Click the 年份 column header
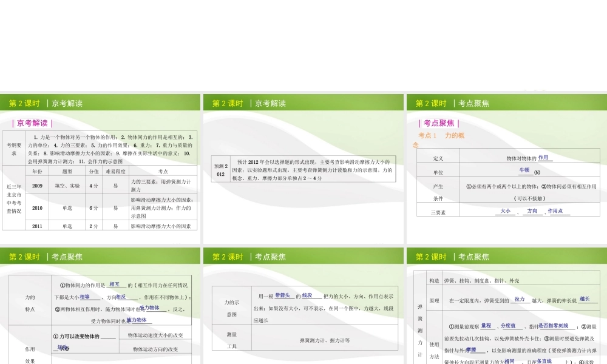The height and width of the screenshot is (364, 607). (x=37, y=171)
